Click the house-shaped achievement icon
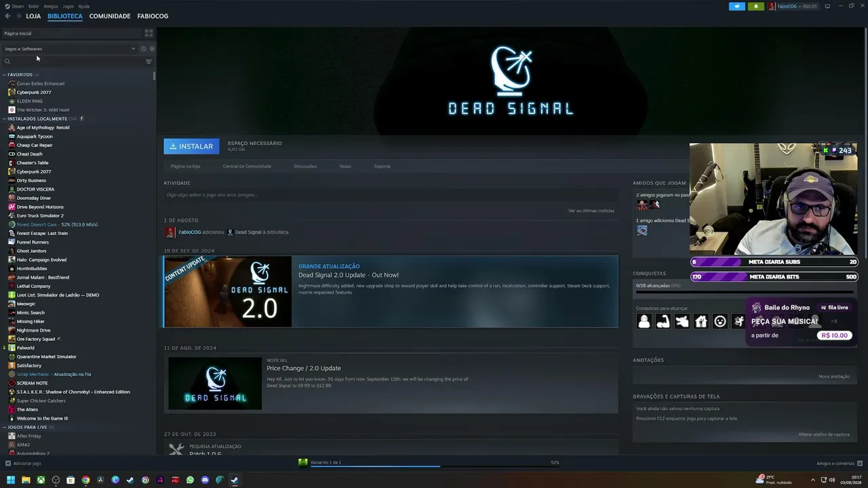868x488 pixels. click(701, 322)
